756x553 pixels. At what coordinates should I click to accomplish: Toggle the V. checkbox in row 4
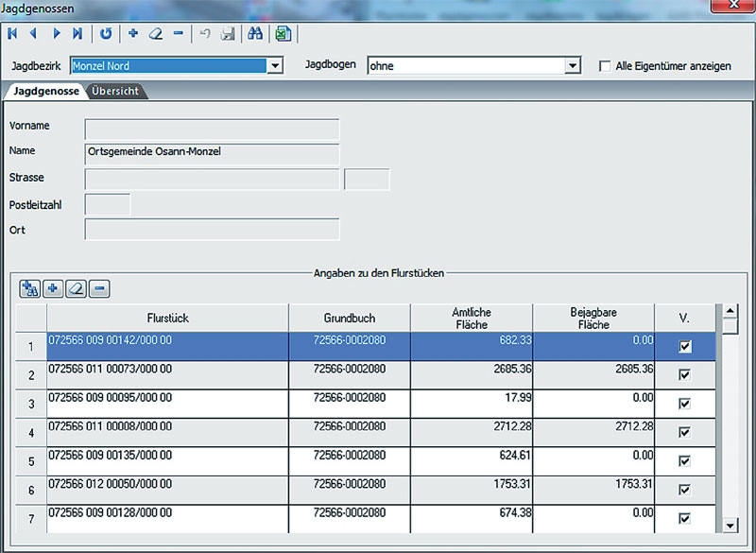(684, 432)
